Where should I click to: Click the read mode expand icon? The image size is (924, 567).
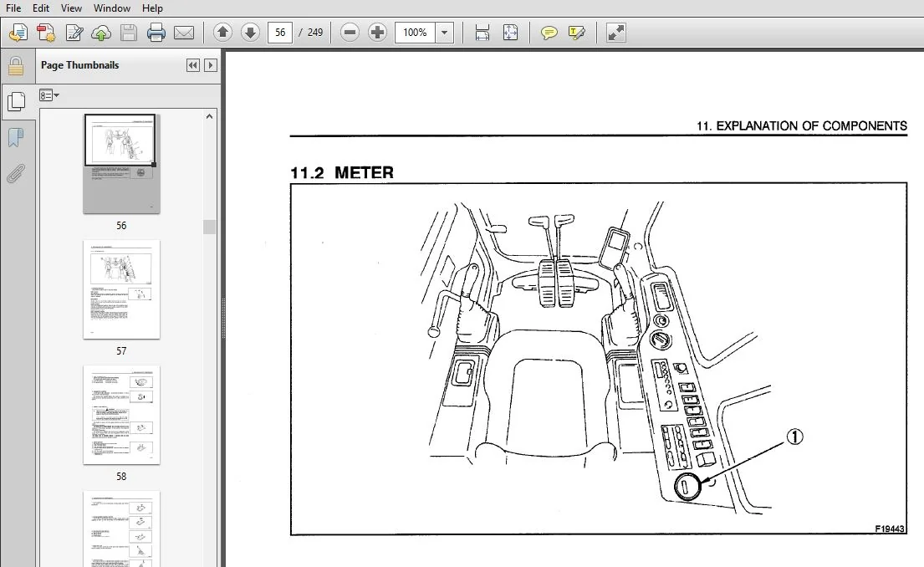(615, 33)
